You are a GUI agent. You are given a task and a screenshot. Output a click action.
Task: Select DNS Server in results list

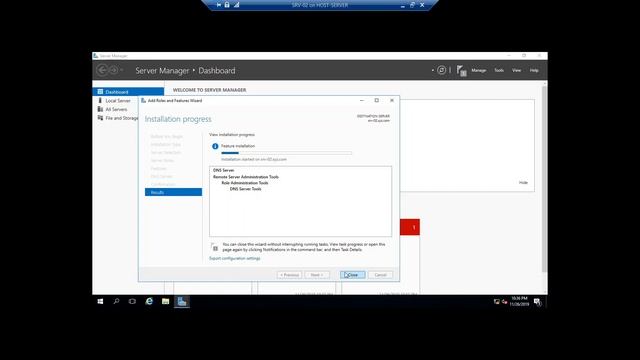tap(223, 170)
